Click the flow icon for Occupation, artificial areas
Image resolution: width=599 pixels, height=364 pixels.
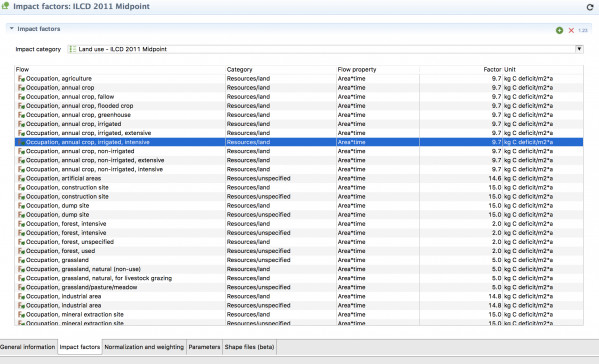click(x=21, y=178)
